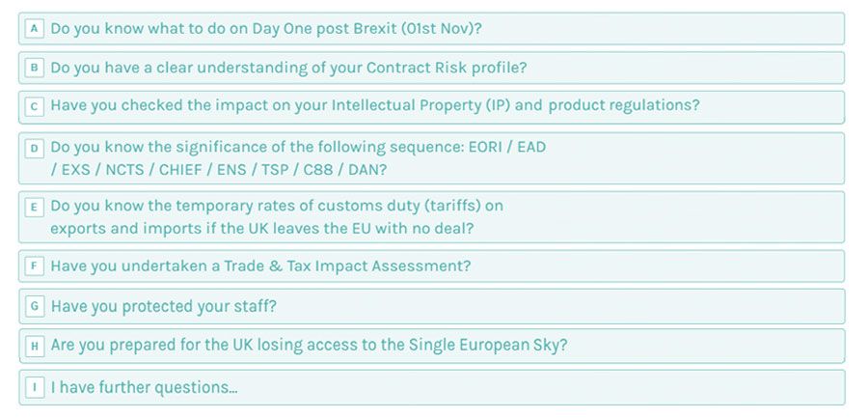Select the Trade & Tax Impact Assessment option
The width and height of the screenshot is (868, 419).
(x=260, y=265)
